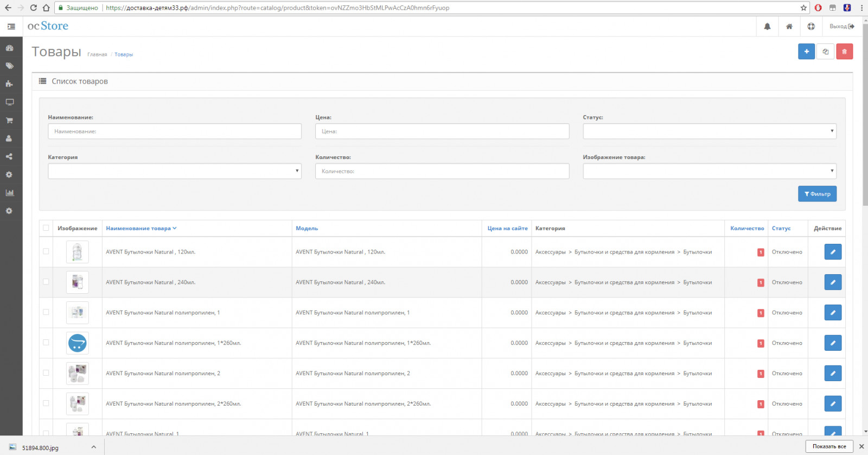Open the help lifebuoy icon
868x455 pixels.
811,26
